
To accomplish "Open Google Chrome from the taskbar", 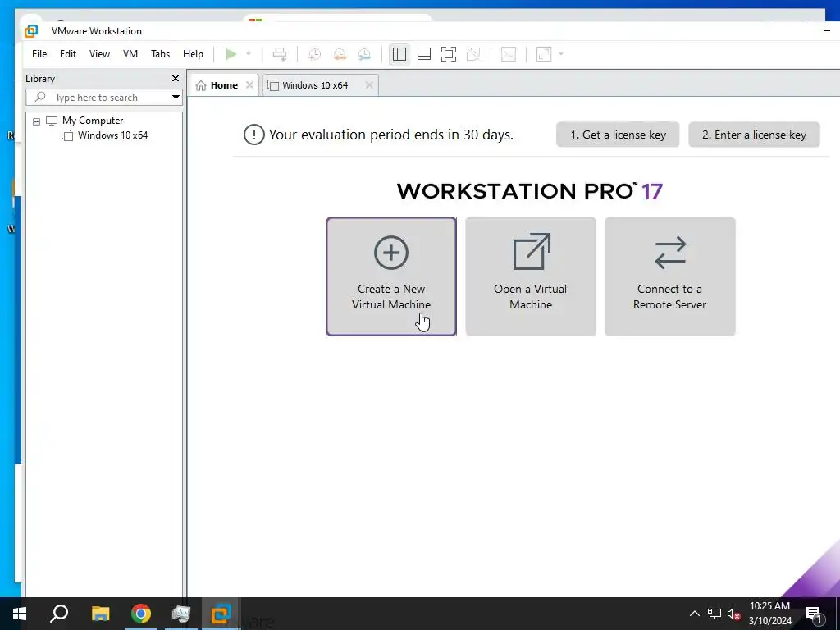I will coord(141,614).
